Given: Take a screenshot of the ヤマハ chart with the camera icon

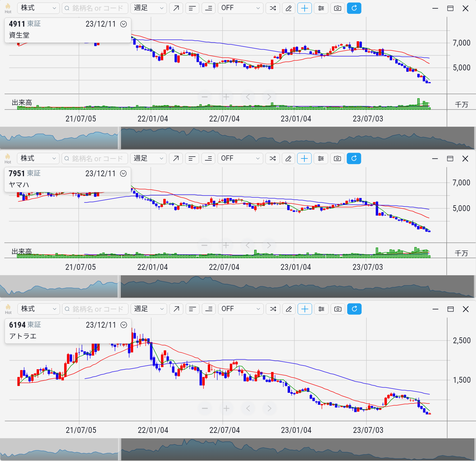Looking at the screenshot, I should pyautogui.click(x=337, y=158).
